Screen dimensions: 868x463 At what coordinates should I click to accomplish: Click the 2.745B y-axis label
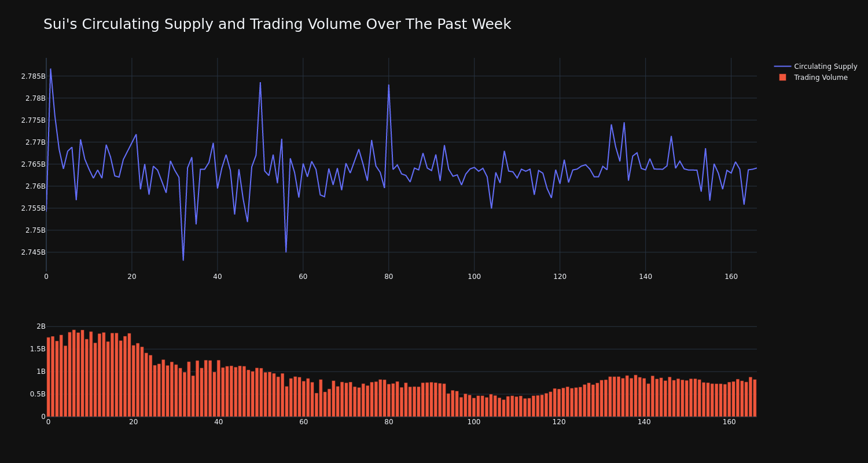33,252
